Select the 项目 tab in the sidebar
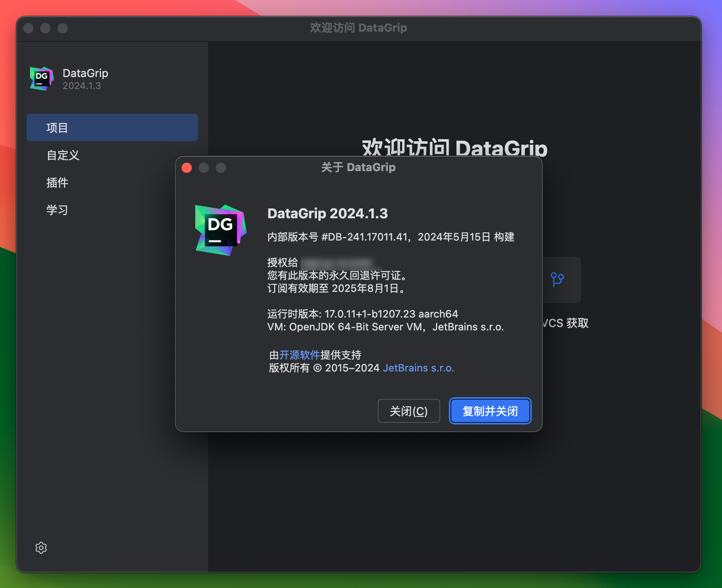This screenshot has width=722, height=588. 112,128
